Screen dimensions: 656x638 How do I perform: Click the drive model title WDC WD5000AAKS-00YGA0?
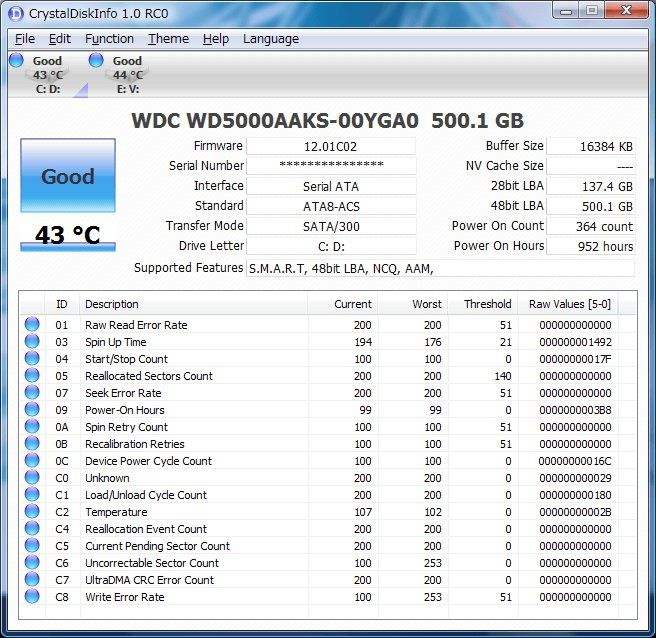click(275, 121)
